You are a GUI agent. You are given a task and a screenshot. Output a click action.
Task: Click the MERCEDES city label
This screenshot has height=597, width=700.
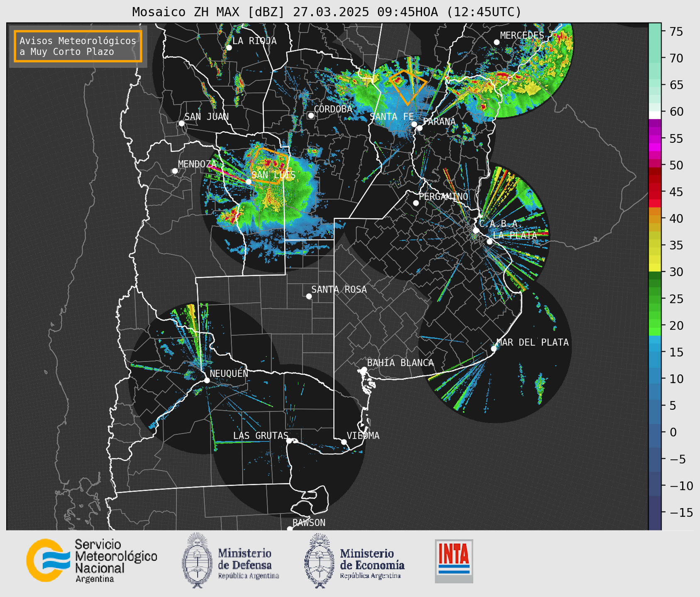point(522,36)
